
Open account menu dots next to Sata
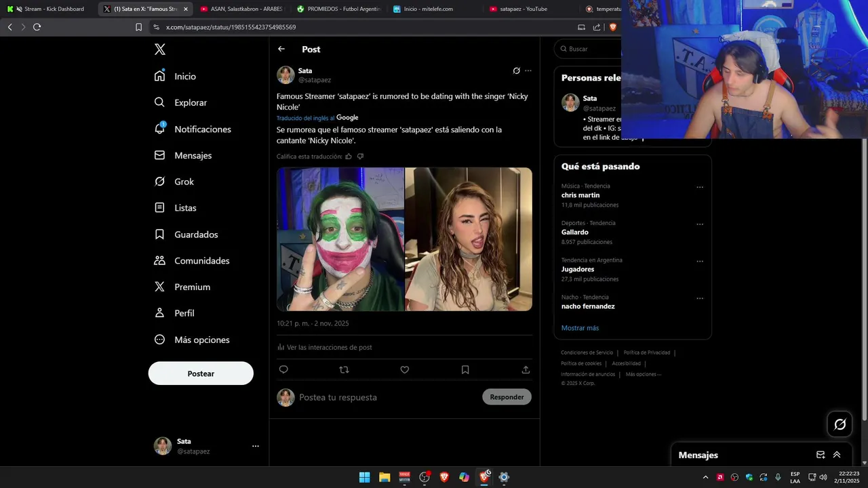pyautogui.click(x=256, y=446)
